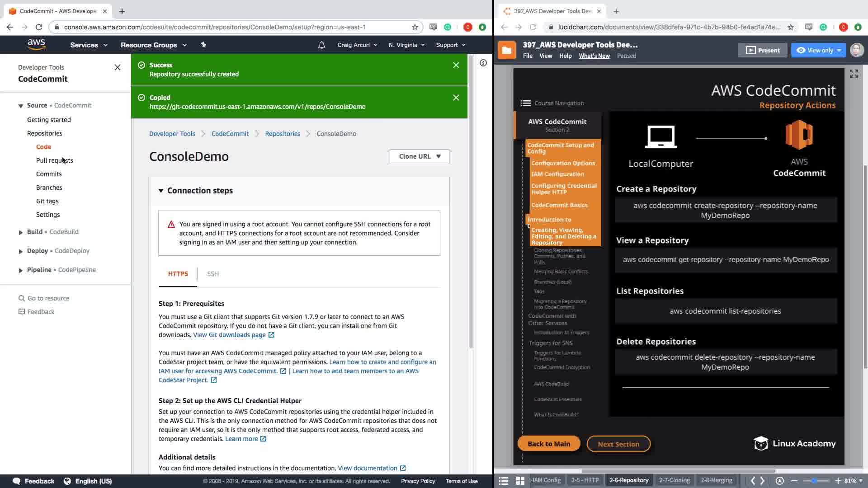Click the Lucidchart orange folder icon
This screenshot has height=488, width=868.
click(x=506, y=50)
